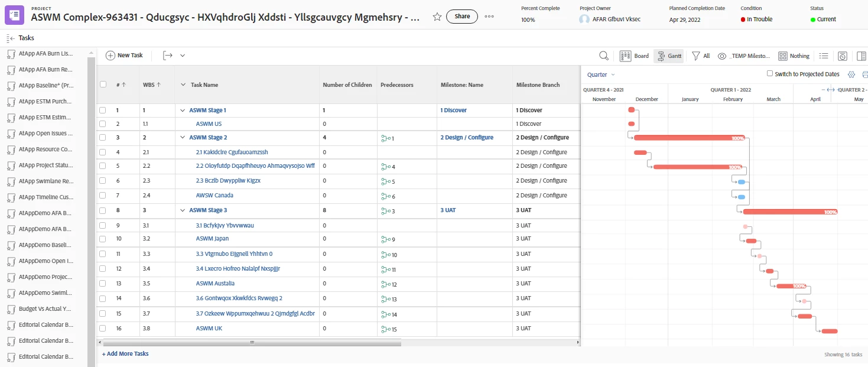Open the export dropdown arrow
The width and height of the screenshot is (868, 367).
(183, 56)
